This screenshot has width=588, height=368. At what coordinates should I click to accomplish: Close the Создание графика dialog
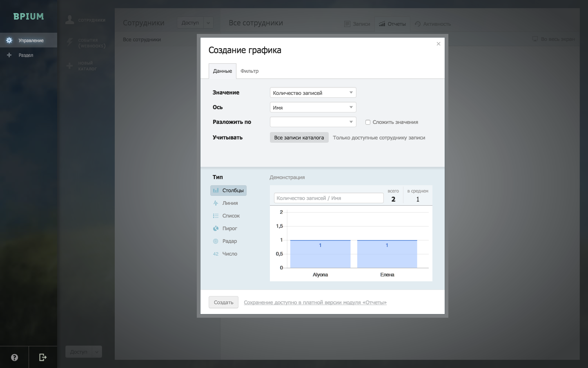click(438, 44)
